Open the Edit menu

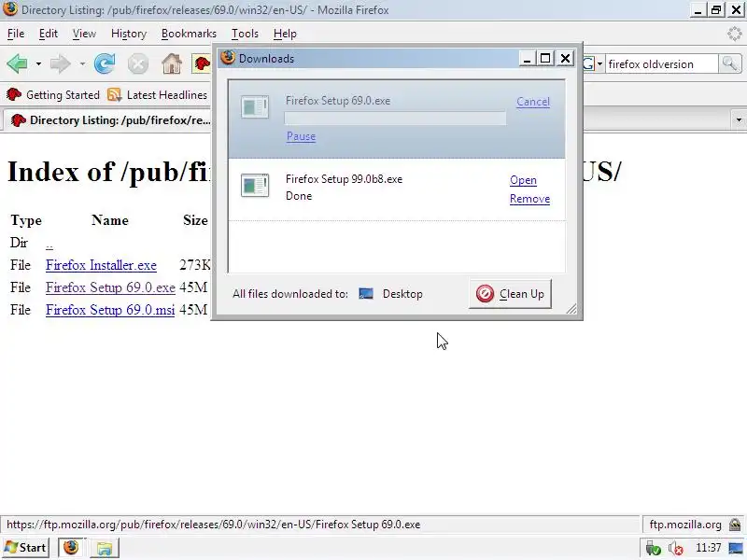click(x=49, y=34)
